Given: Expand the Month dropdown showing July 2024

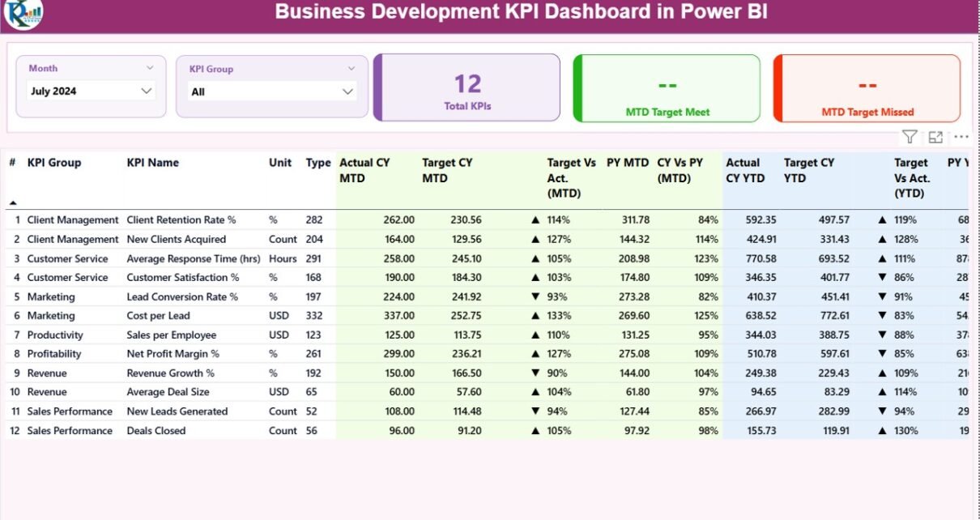Looking at the screenshot, I should point(147,91).
